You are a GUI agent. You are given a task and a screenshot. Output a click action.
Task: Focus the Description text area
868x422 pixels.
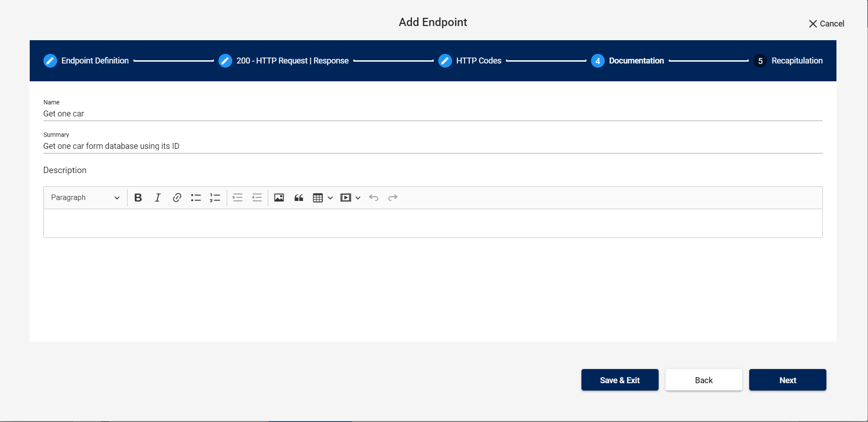click(x=433, y=223)
